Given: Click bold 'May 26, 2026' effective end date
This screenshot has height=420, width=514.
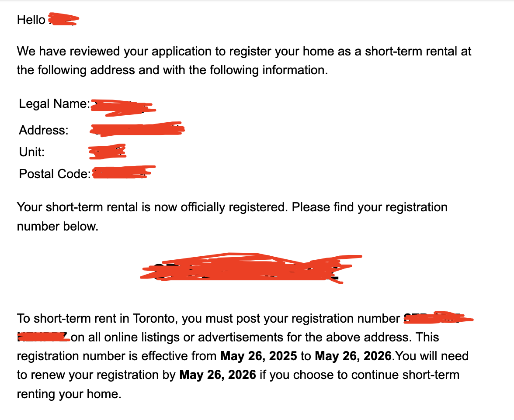Looking at the screenshot, I should click(x=353, y=356).
